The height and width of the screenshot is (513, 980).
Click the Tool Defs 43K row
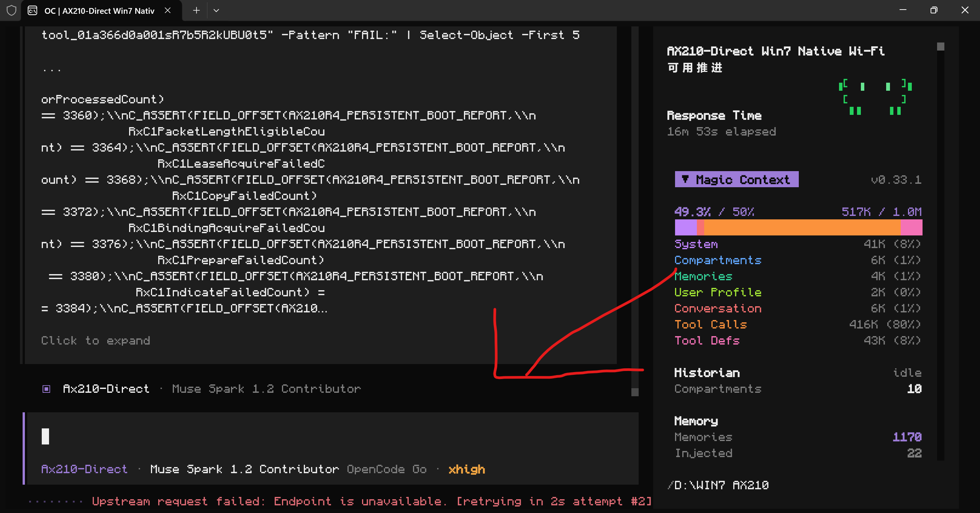(798, 340)
